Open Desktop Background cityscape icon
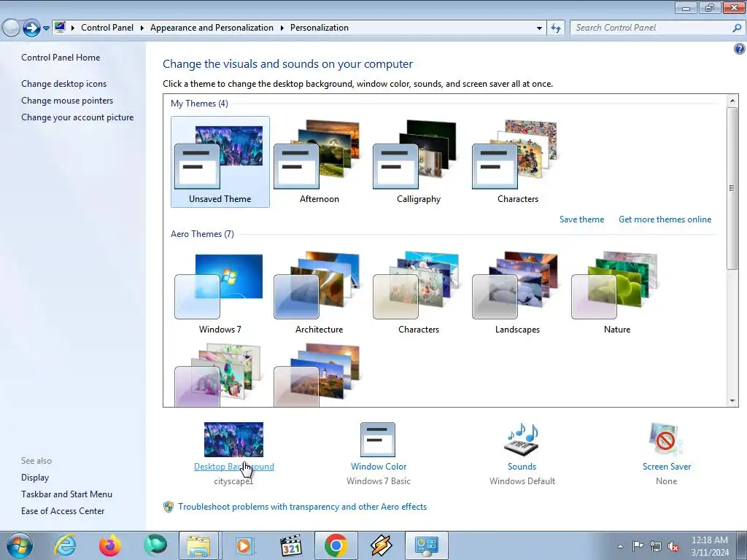This screenshot has width=747, height=560. coord(233,440)
